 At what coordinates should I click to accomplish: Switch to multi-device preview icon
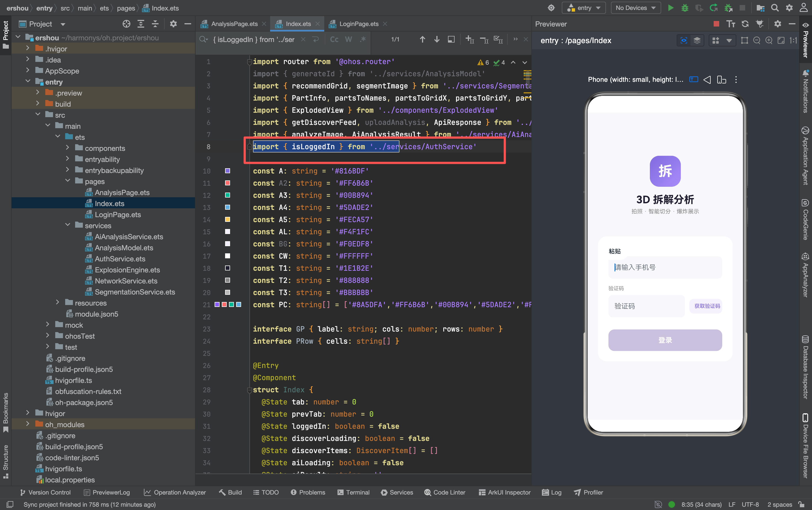click(x=721, y=80)
